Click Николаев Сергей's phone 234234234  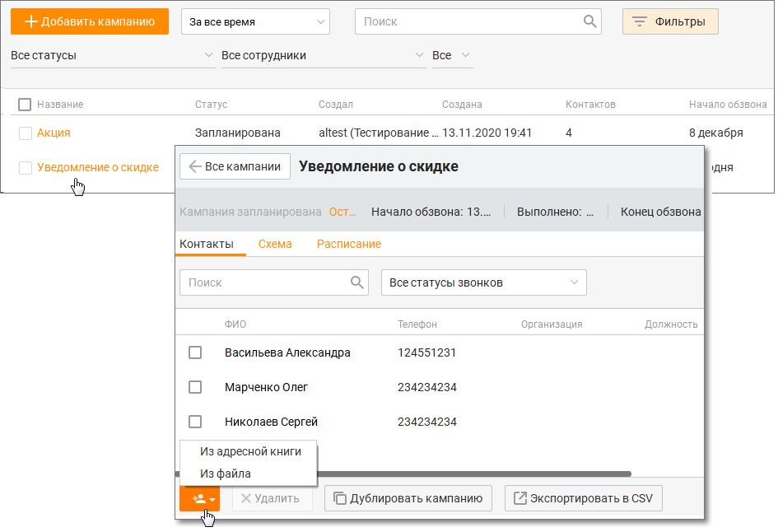click(x=426, y=422)
